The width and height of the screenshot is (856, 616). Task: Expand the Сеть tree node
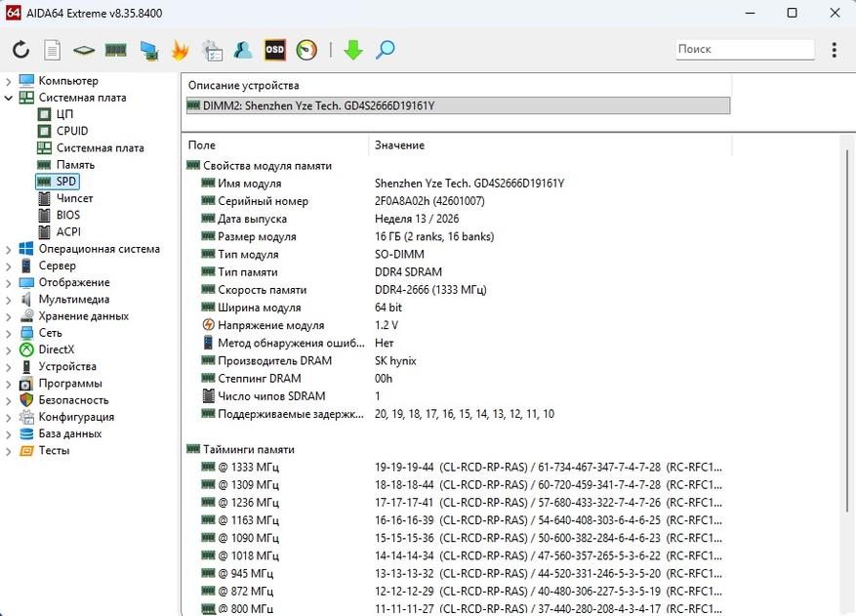[8, 334]
